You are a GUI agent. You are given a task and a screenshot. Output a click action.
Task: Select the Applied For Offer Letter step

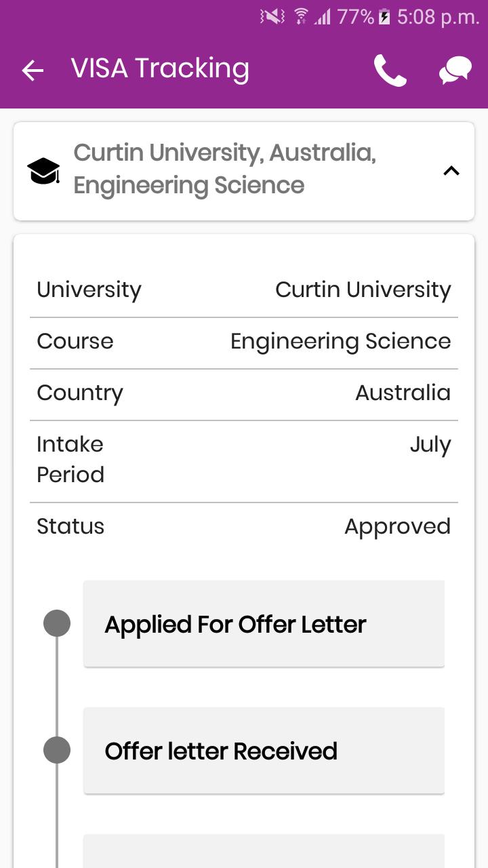264,624
